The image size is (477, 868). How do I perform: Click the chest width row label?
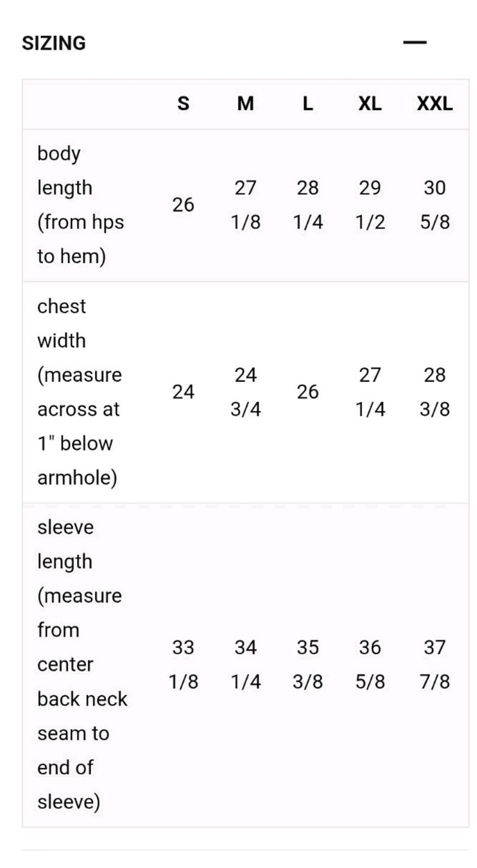click(x=80, y=392)
